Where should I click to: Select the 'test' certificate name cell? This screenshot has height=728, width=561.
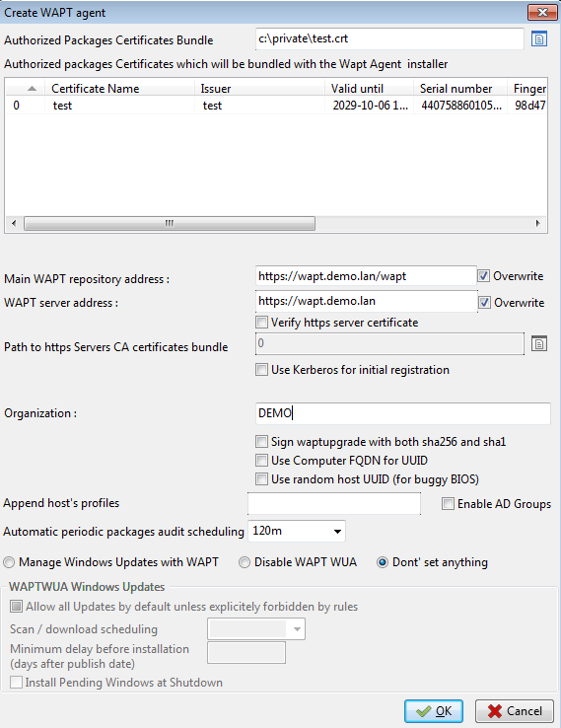click(119, 106)
